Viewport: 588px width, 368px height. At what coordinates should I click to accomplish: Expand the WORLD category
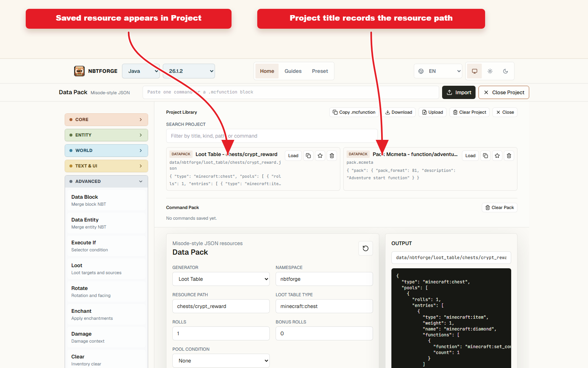pos(106,151)
